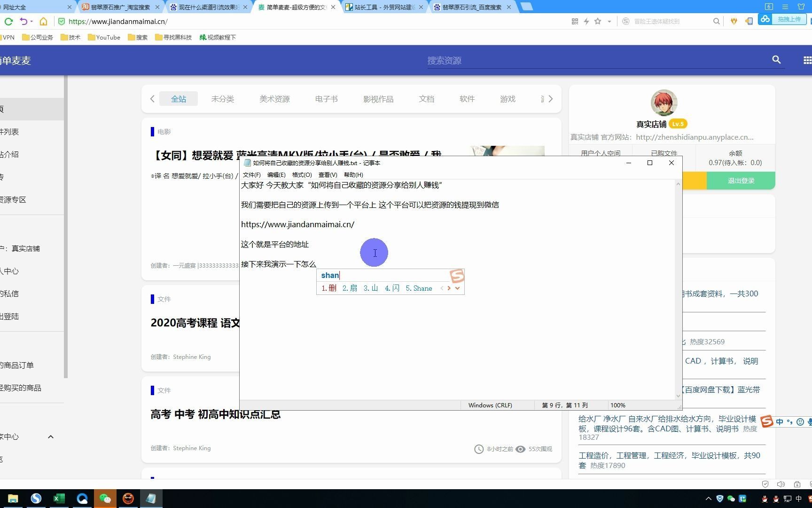Switch to the 站长工具 tab
Viewport: 812px width, 508px height.
click(383, 7)
